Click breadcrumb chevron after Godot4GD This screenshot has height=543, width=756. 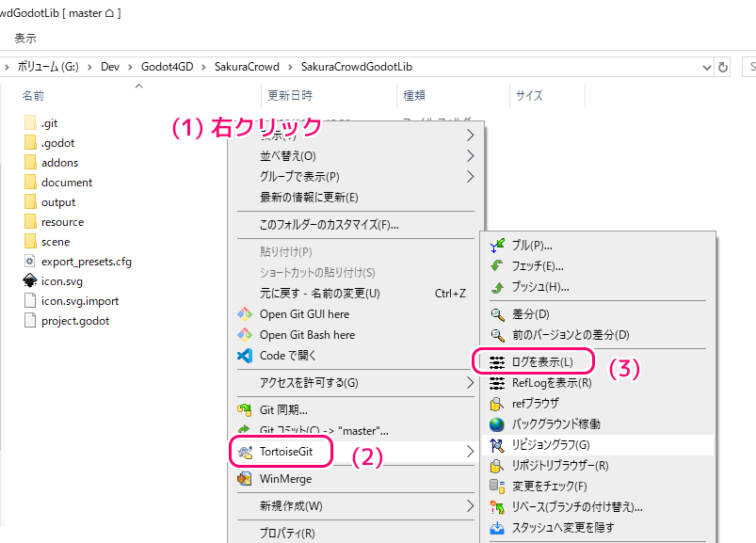(x=204, y=68)
